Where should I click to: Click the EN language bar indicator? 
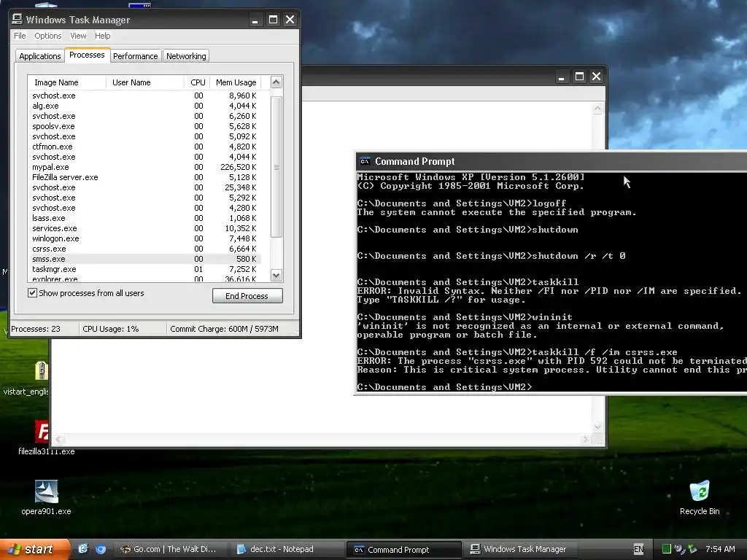(x=638, y=549)
